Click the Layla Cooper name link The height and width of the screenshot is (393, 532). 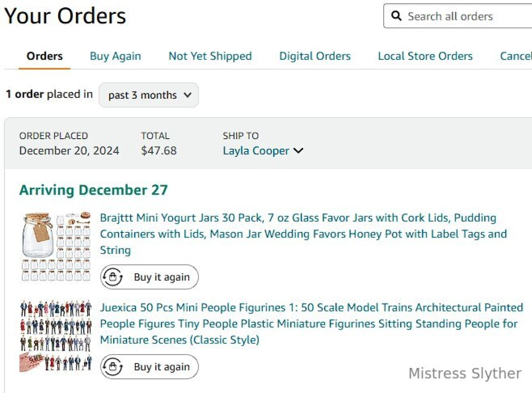[256, 151]
